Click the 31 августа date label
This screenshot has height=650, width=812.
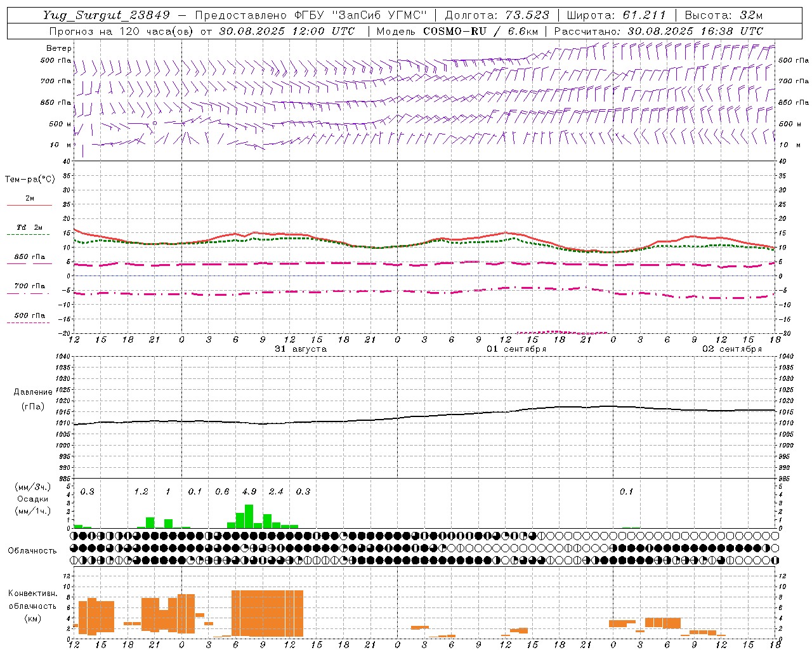(301, 349)
